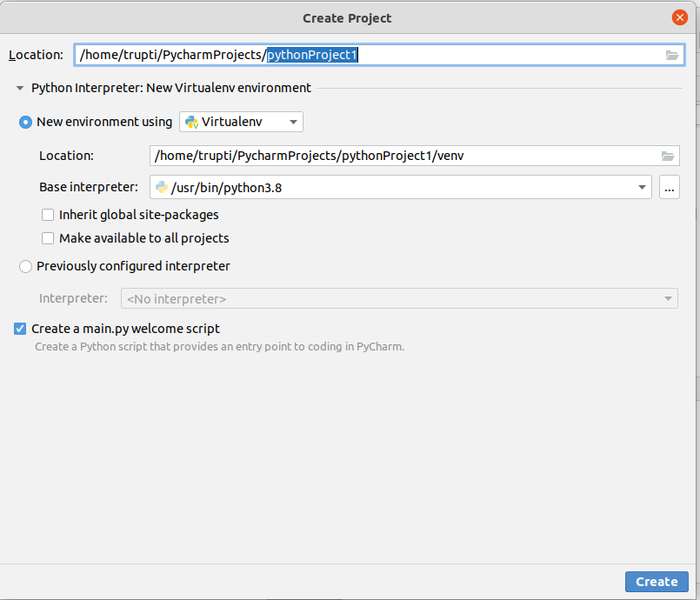Viewport: 700px width, 600px height.
Task: Click the folder browse icon for project Location
Action: pyautogui.click(x=671, y=55)
